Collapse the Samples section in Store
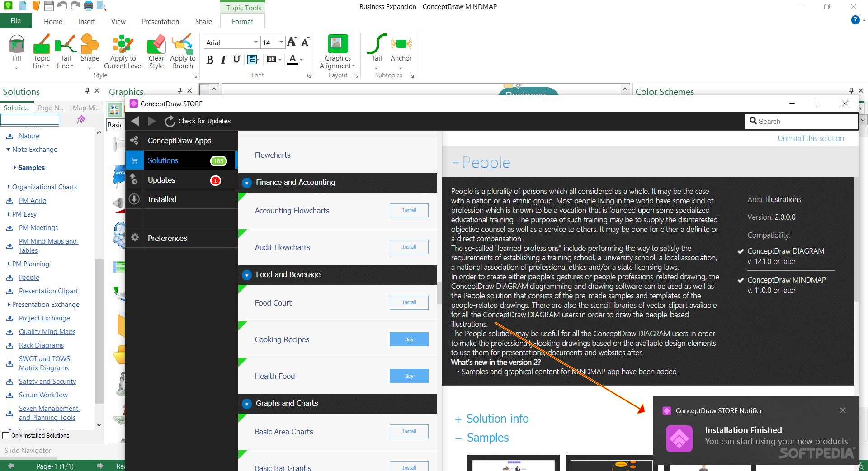The image size is (868, 471). (481, 438)
